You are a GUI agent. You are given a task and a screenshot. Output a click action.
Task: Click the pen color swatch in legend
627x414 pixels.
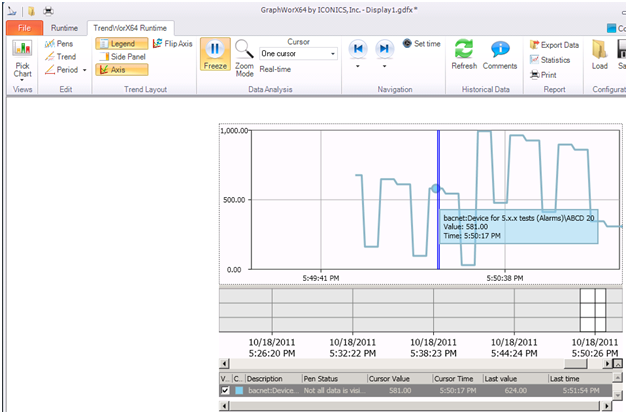238,391
